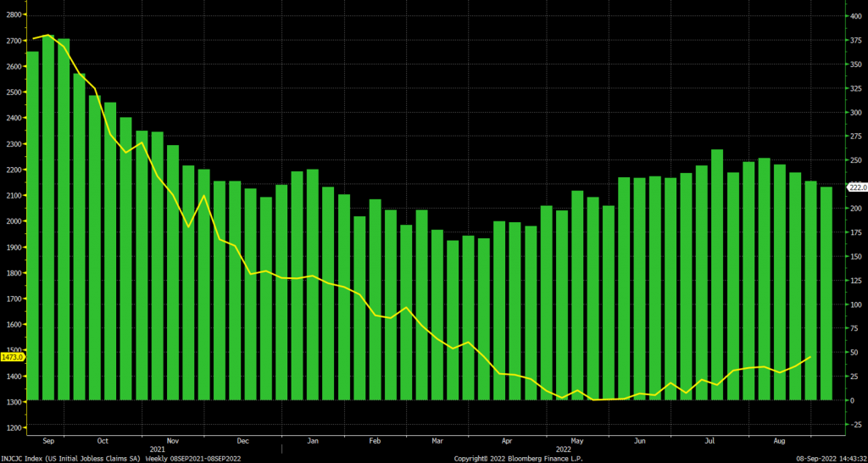Click the yellow 1473.0 value tag

tap(12, 358)
